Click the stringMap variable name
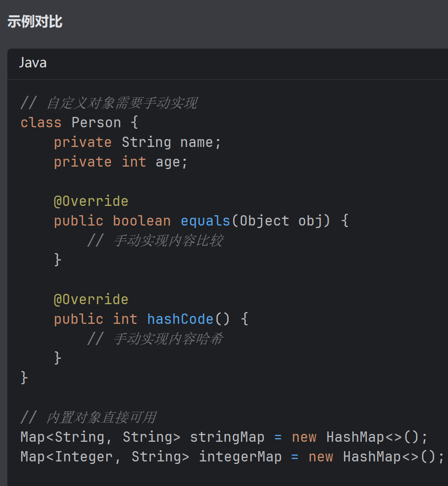This screenshot has height=486, width=448. (227, 437)
